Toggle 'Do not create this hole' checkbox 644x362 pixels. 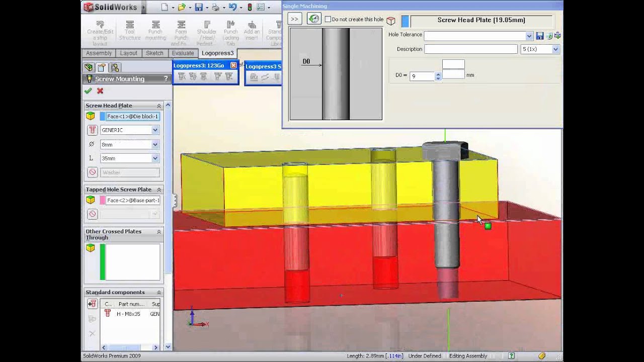(328, 19)
